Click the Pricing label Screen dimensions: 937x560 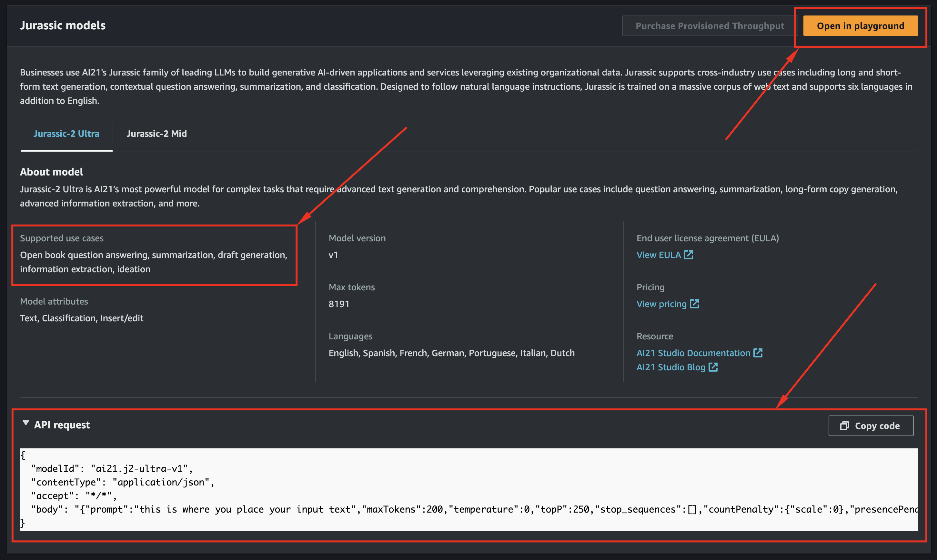650,287
